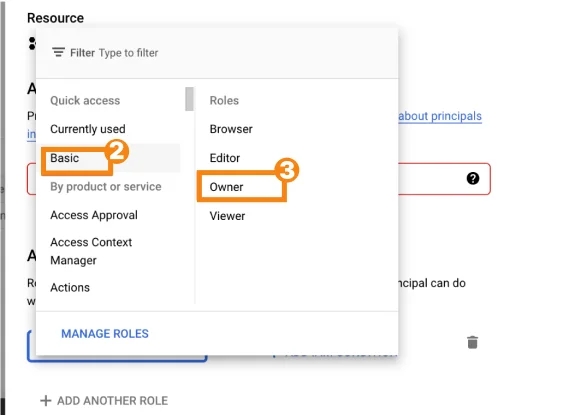Image resolution: width=587 pixels, height=416 pixels.
Task: Click the role select dropdown box
Action: coord(116,346)
